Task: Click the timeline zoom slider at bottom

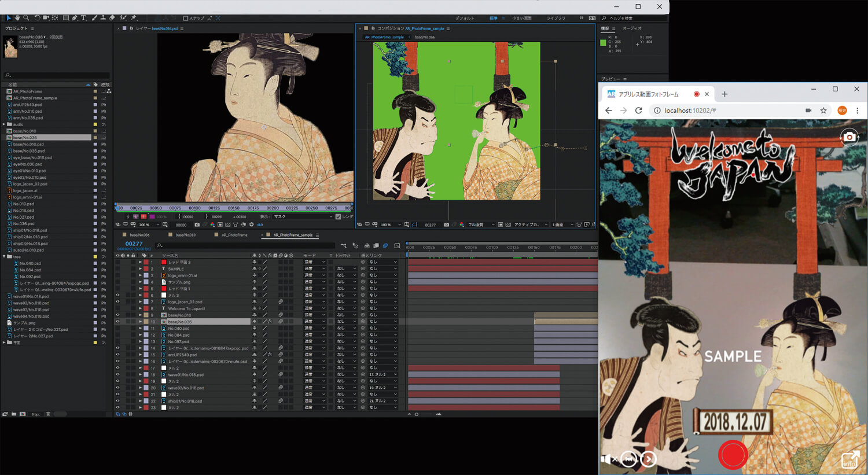Action: [424, 414]
